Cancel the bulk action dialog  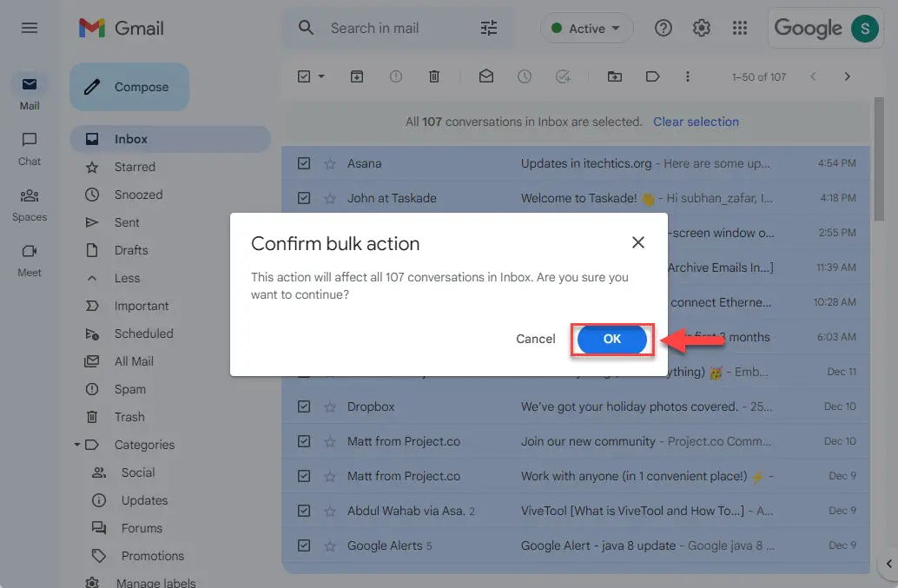[536, 339]
